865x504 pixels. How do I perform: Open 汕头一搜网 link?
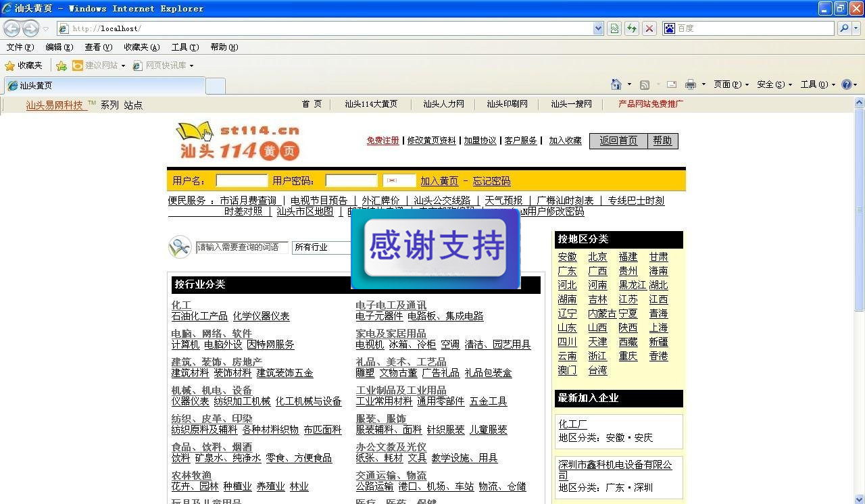pos(571,104)
